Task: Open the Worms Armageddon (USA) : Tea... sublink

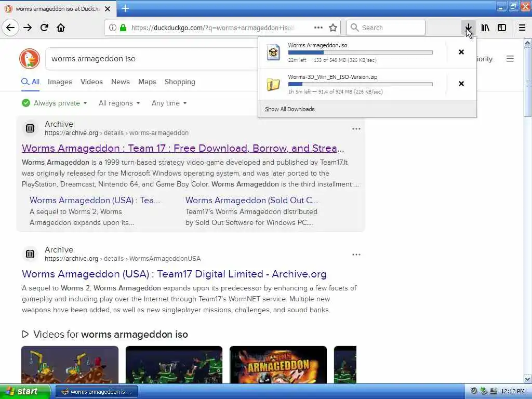Action: [95, 200]
